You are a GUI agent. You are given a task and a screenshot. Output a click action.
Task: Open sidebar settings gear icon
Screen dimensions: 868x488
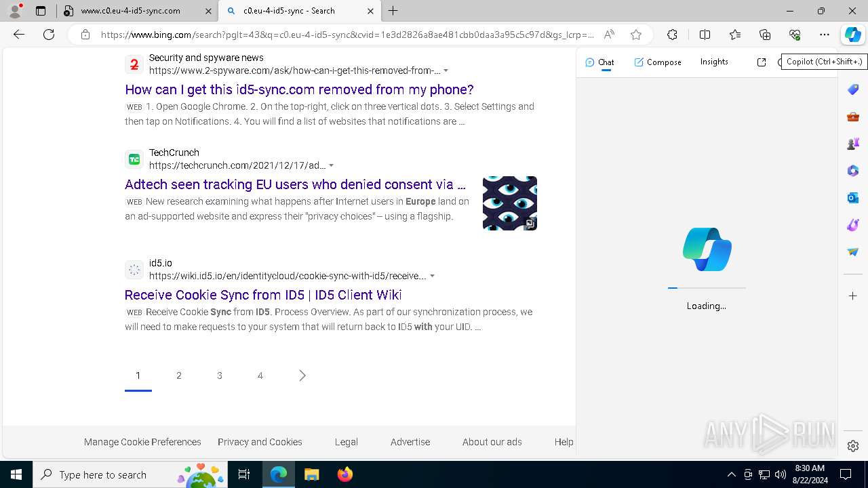pyautogui.click(x=853, y=446)
